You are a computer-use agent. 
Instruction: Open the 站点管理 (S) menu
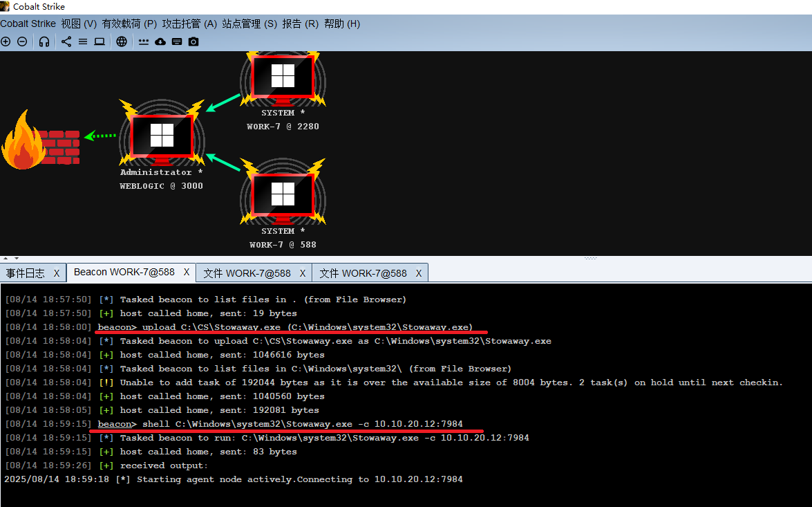(x=249, y=24)
